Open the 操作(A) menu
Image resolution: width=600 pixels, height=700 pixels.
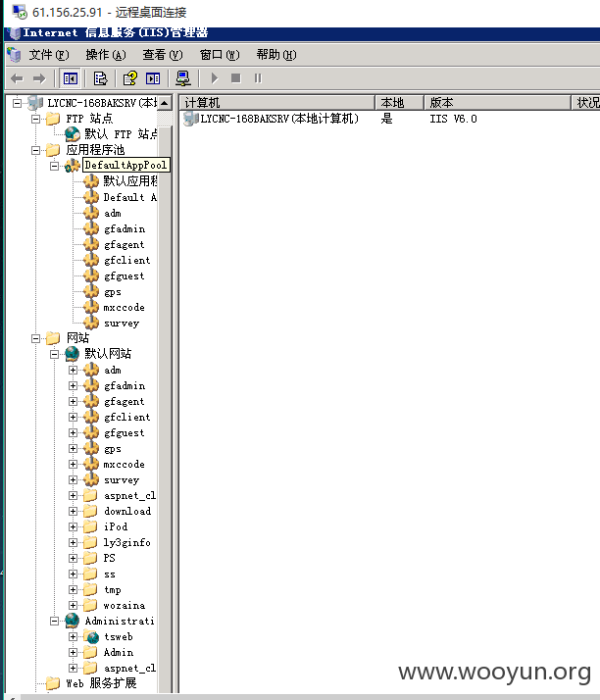pyautogui.click(x=106, y=55)
